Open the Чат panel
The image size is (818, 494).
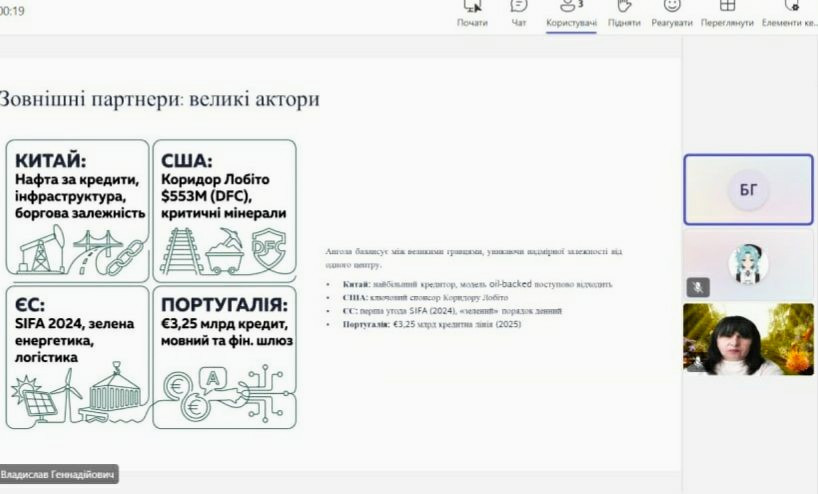point(519,11)
